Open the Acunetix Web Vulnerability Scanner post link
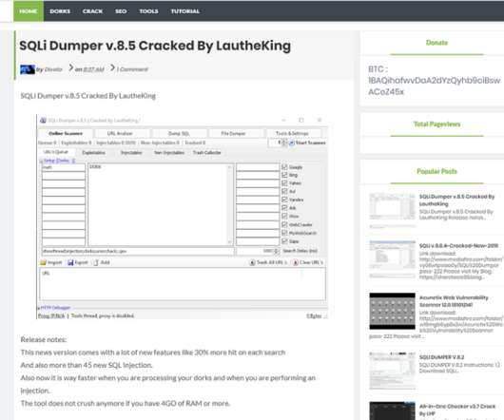Image resolution: width=504 pixels, height=420 pixels. click(454, 301)
